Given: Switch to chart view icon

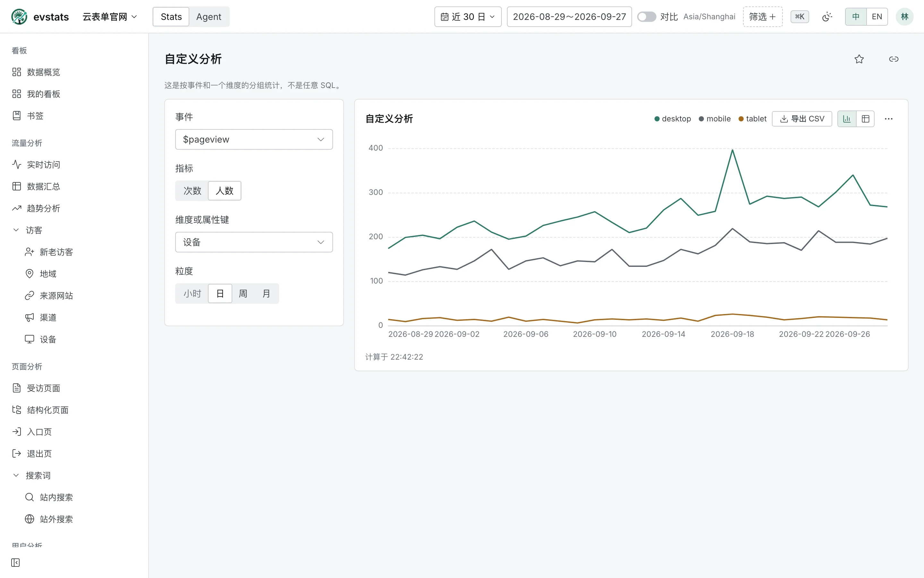Looking at the screenshot, I should coord(847,119).
